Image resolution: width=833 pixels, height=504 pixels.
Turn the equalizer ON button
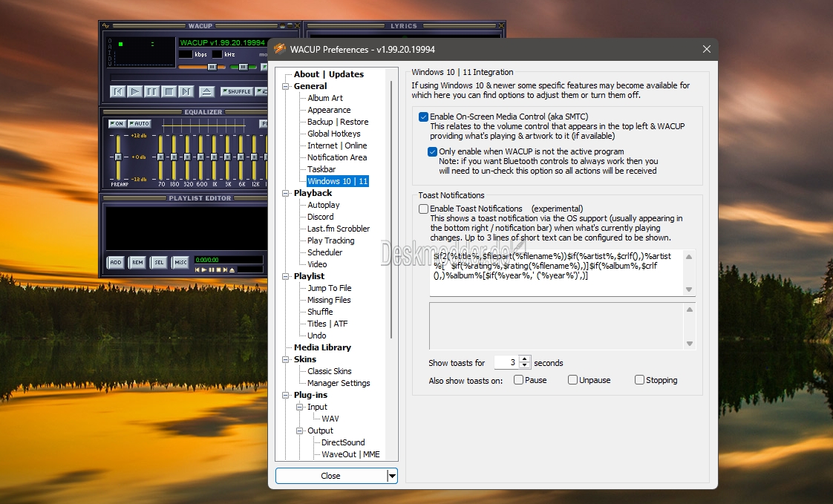pos(117,123)
